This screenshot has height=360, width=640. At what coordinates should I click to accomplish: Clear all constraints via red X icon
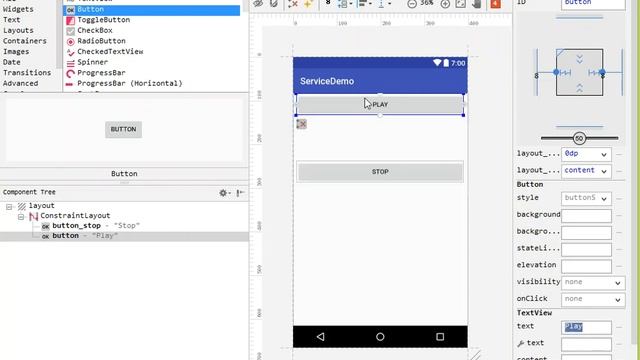pos(293,4)
